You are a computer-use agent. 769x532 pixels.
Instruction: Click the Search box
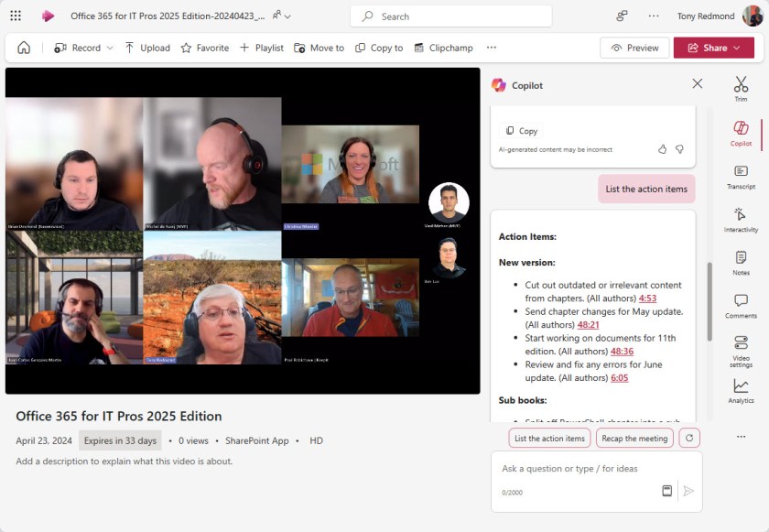tap(450, 16)
